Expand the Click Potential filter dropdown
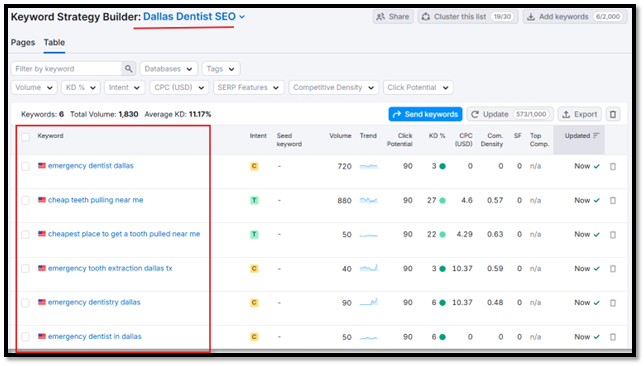Image resolution: width=644 pixels, height=366 pixels. (418, 87)
